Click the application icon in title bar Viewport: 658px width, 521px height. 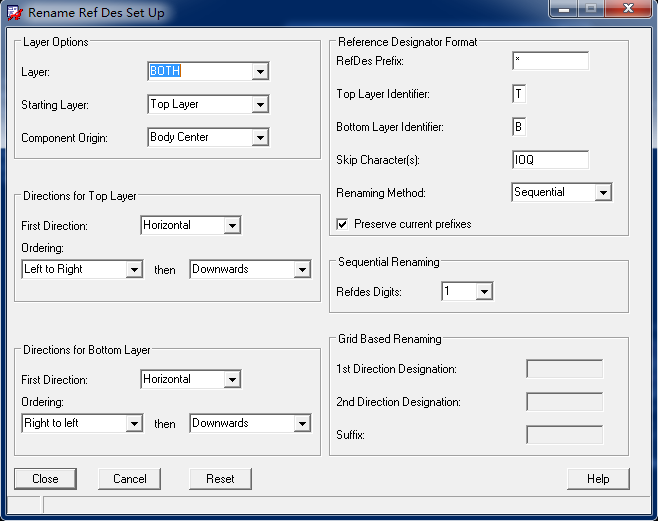pos(14,13)
